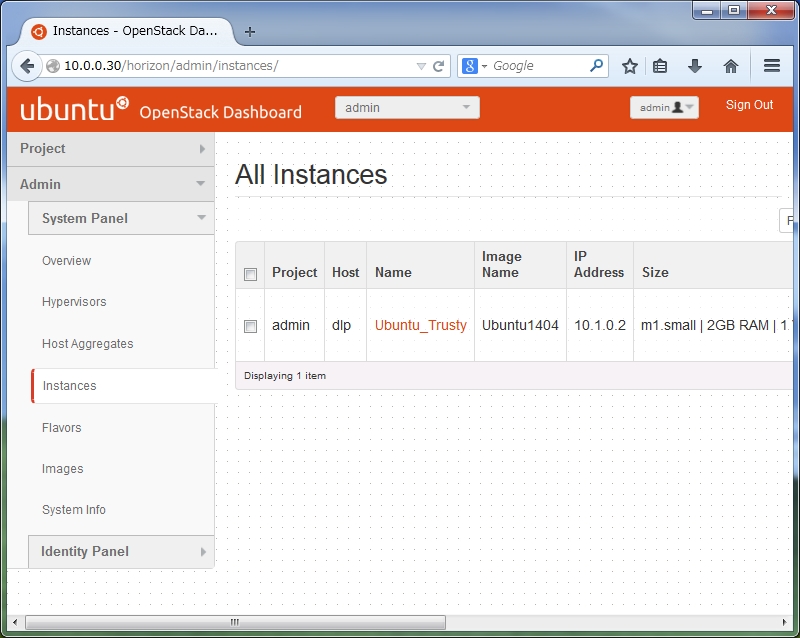Reload the page with the refresh icon
The image size is (800, 638).
pyautogui.click(x=438, y=66)
